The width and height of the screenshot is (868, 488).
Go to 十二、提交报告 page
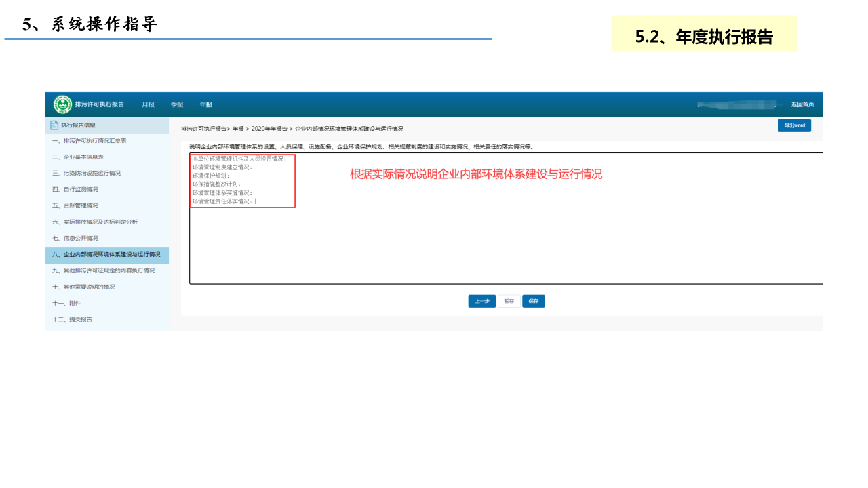(x=72, y=319)
